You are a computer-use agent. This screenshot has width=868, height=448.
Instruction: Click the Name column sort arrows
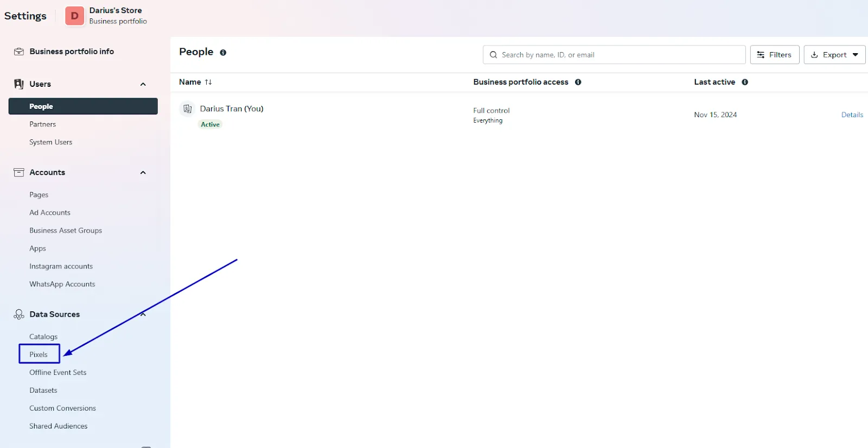point(208,82)
